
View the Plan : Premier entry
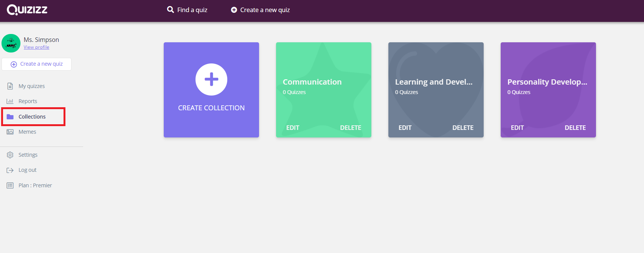pos(35,185)
